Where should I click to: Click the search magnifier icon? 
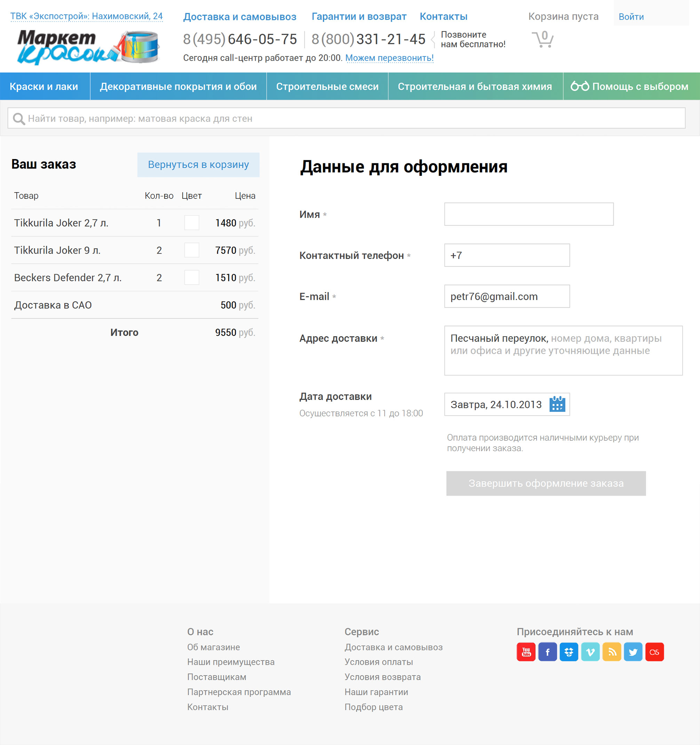(x=19, y=119)
